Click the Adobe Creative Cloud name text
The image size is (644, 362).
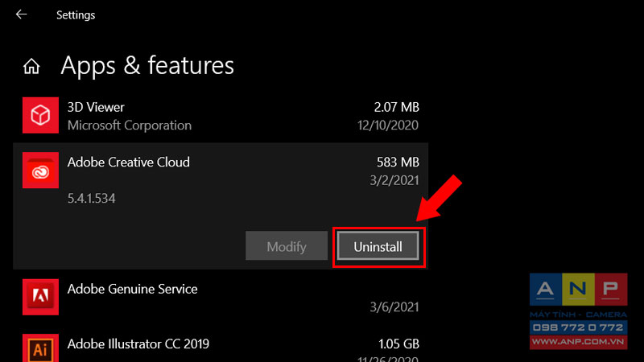[129, 162]
